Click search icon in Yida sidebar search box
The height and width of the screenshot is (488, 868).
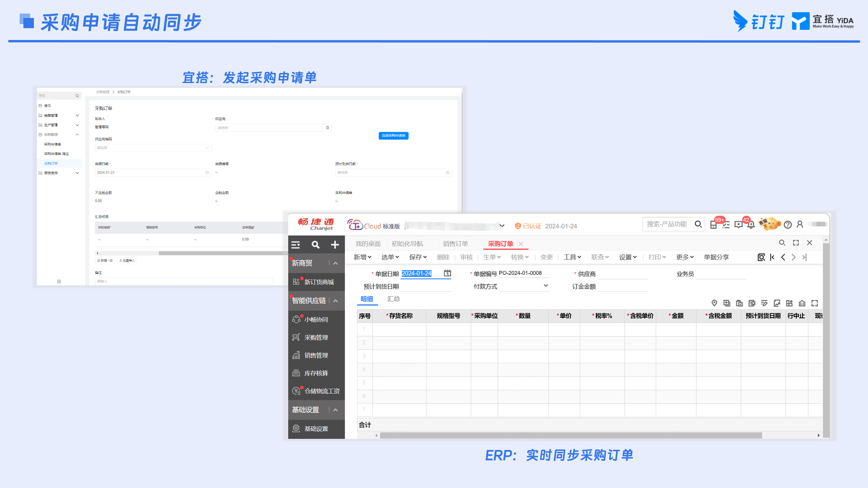click(x=77, y=96)
